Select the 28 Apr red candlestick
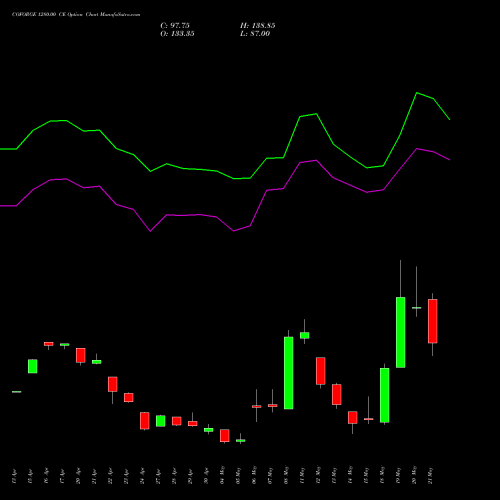The image size is (500, 500). (x=177, y=421)
